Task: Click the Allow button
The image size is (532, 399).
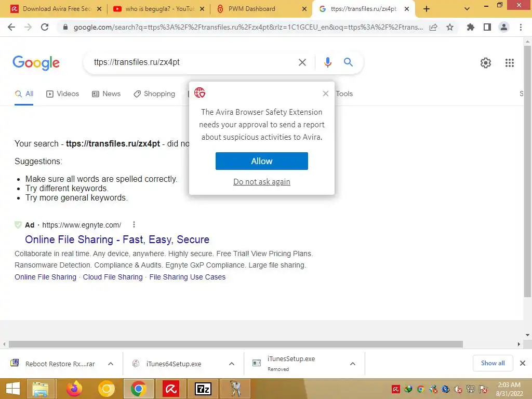Action: point(262,161)
